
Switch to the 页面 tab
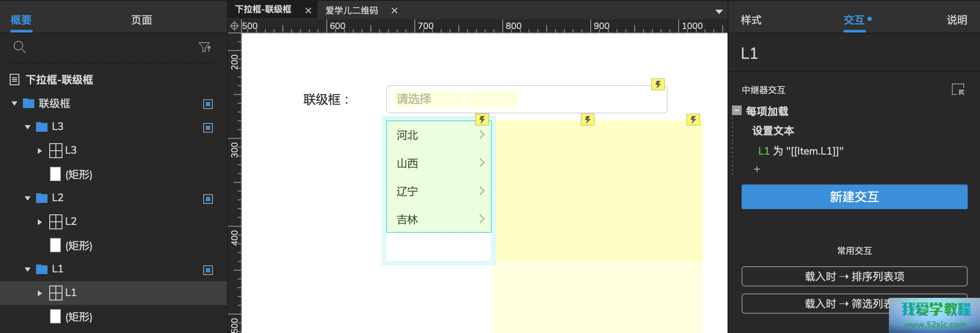pyautogui.click(x=141, y=20)
